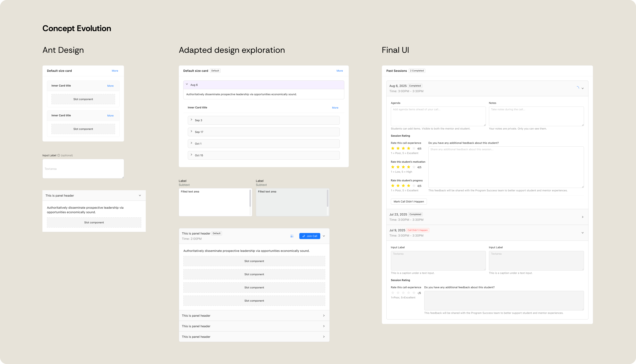This screenshot has width=636, height=364.
Task: Click the Join Call button
Action: click(x=310, y=236)
